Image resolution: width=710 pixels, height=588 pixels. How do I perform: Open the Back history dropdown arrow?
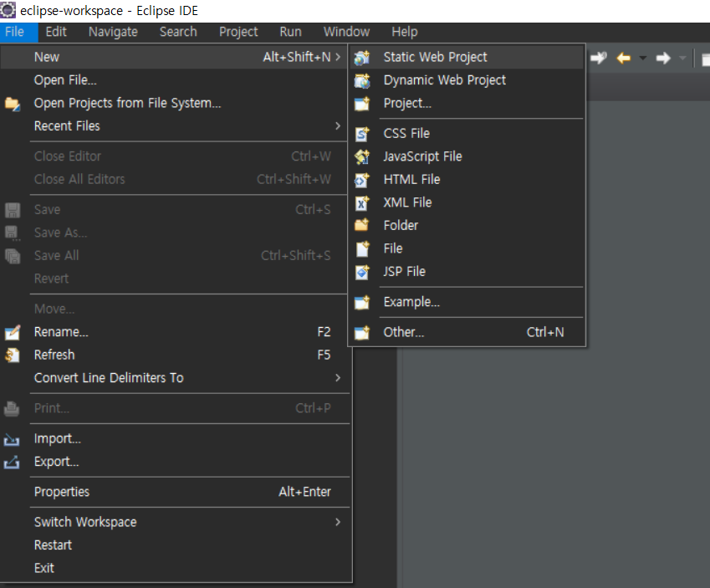(x=643, y=58)
